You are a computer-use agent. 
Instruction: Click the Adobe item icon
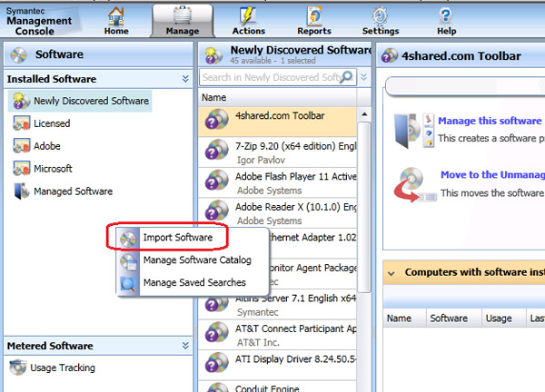(x=21, y=146)
